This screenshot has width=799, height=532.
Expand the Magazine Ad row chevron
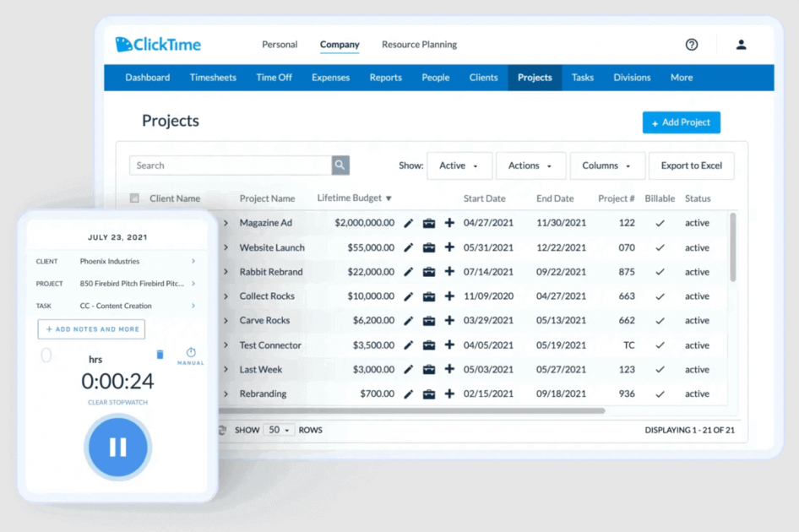click(x=223, y=223)
